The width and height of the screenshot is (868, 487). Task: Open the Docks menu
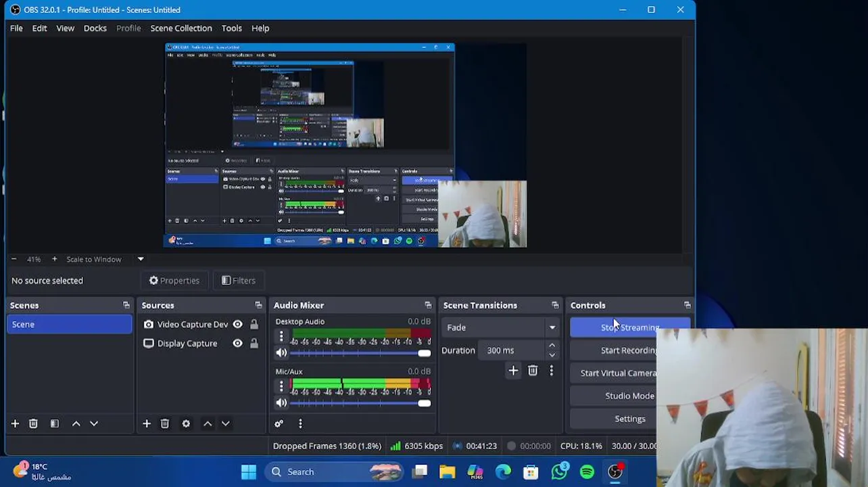[95, 28]
